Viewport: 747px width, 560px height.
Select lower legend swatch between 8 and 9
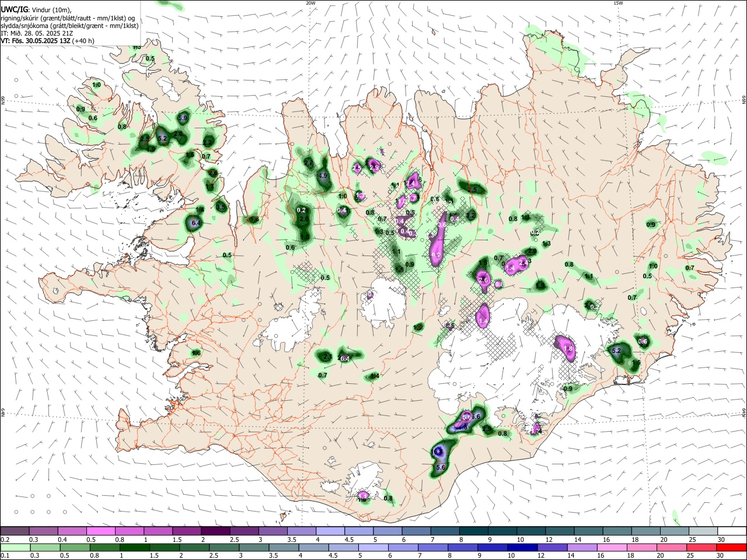(463, 547)
